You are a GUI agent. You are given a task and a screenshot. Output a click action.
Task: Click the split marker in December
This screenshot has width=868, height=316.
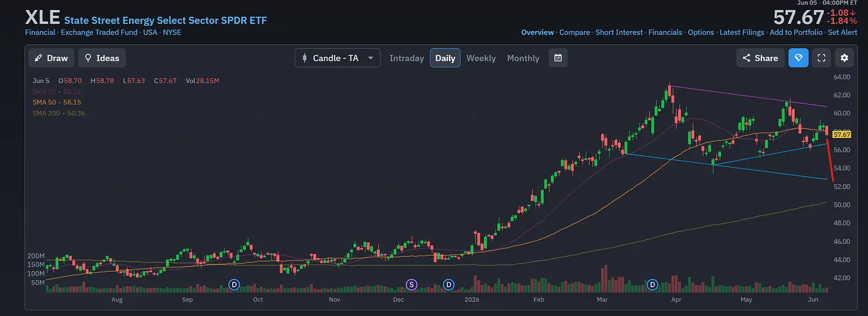pos(411,284)
